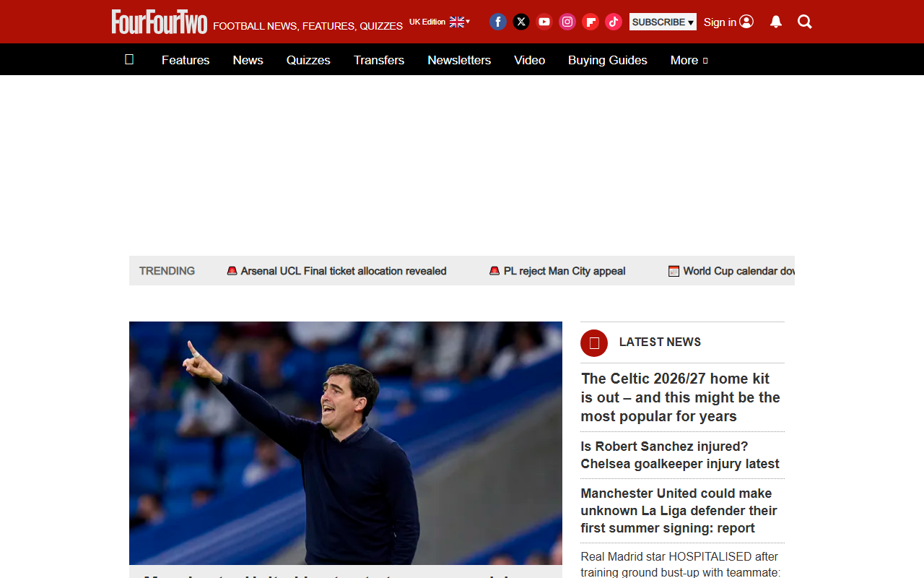Click the LATEST NEWS heading

pos(660,342)
